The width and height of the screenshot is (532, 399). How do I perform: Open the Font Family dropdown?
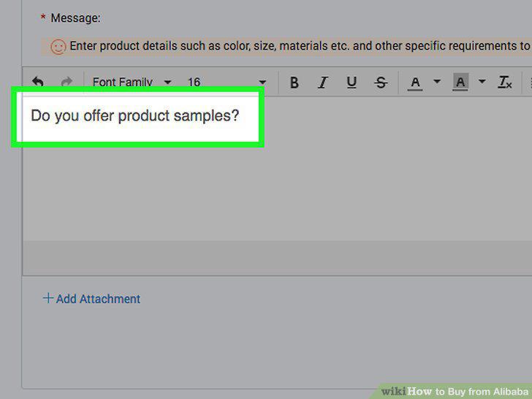coord(132,82)
